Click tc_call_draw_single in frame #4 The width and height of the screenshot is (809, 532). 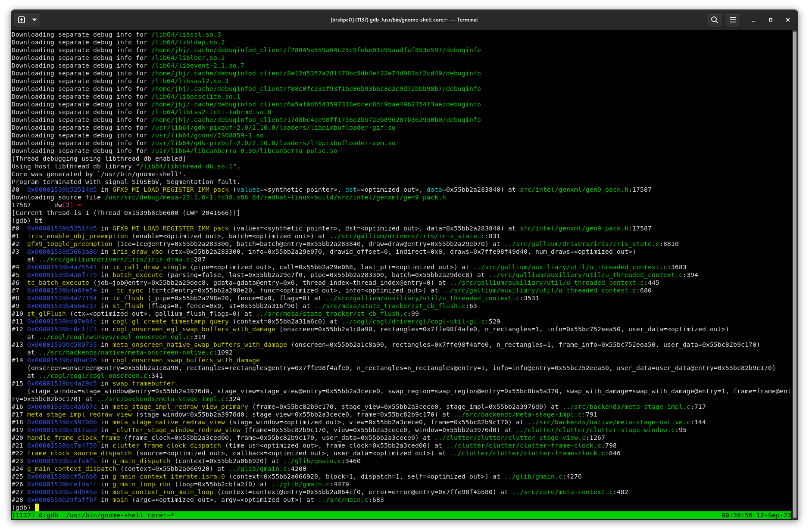tap(149, 267)
